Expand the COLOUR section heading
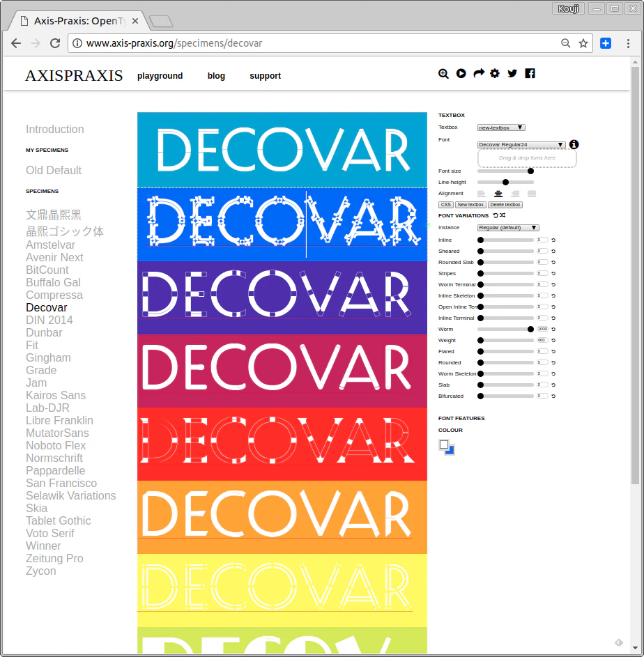 (x=450, y=430)
